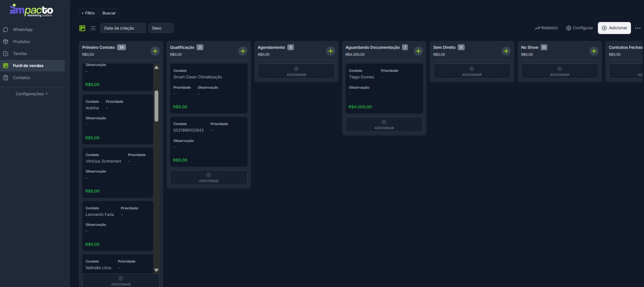Open WhatsApp from the sidebar
The image size is (644, 287).
pos(23,30)
